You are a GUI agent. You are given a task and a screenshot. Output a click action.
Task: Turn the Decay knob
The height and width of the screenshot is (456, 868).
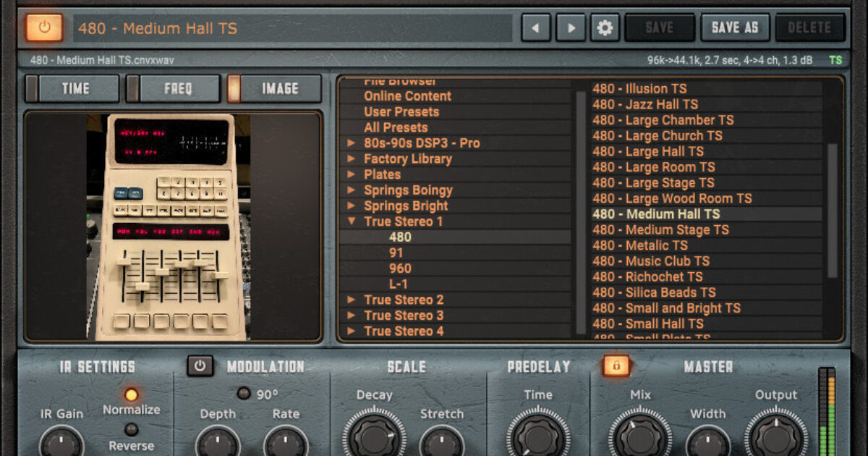coord(374,435)
